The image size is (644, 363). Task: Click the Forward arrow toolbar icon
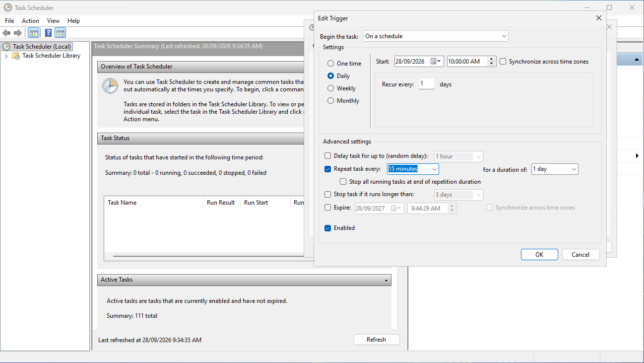[18, 33]
